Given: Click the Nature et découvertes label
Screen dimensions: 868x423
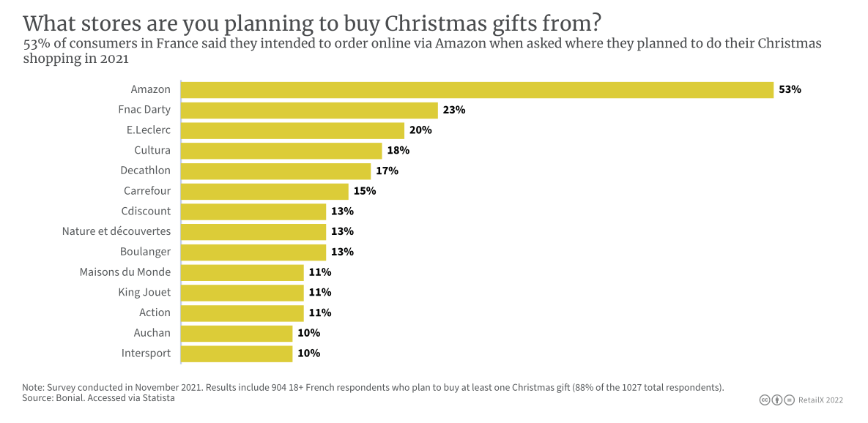Looking at the screenshot, I should 116,231.
